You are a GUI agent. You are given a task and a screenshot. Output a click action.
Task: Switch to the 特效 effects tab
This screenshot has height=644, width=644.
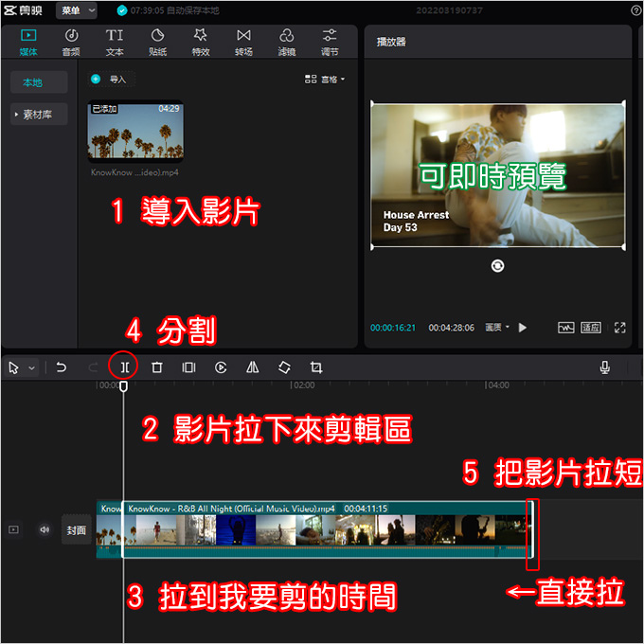tap(201, 43)
